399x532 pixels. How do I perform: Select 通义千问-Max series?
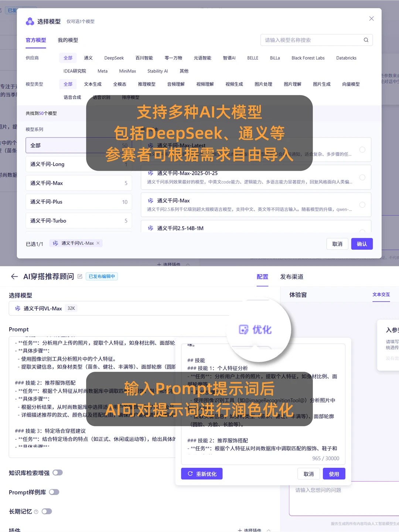tap(79, 183)
